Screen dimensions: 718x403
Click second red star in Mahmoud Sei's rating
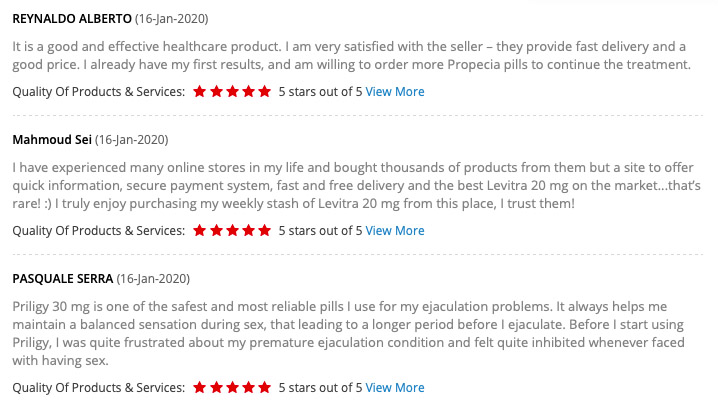coord(216,230)
